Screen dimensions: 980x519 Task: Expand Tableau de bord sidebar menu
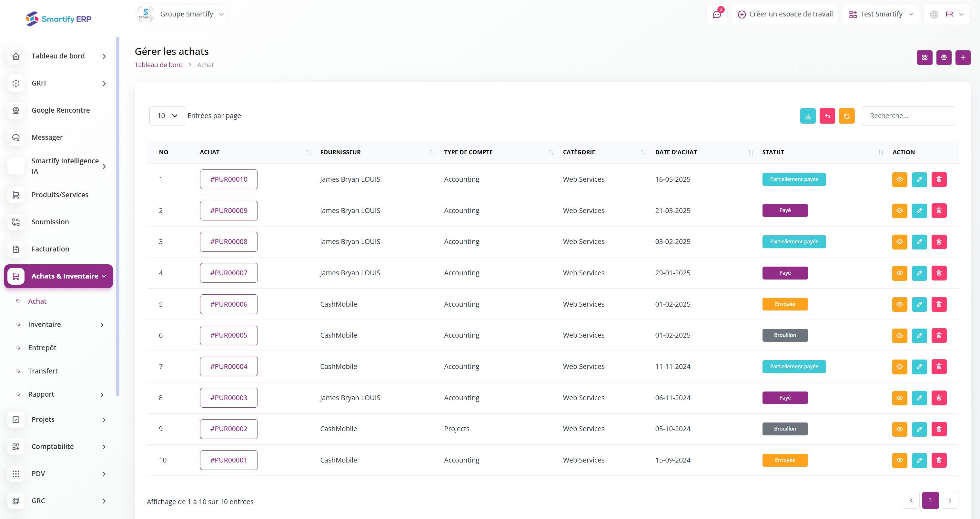tap(58, 56)
